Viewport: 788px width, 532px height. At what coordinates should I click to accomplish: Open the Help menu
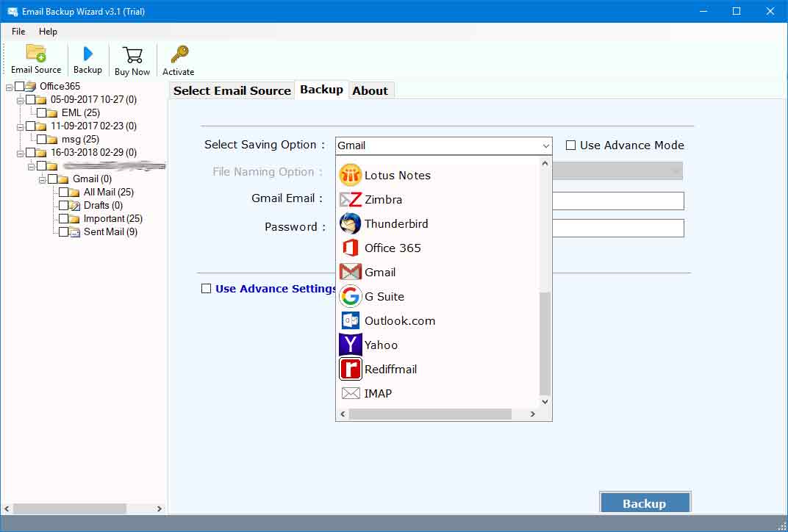pos(49,31)
